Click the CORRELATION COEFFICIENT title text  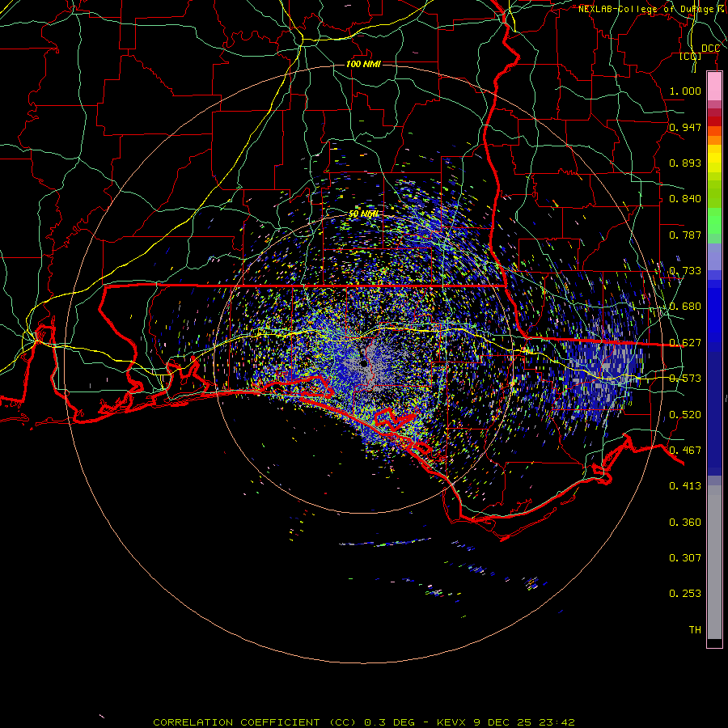[x=236, y=722]
